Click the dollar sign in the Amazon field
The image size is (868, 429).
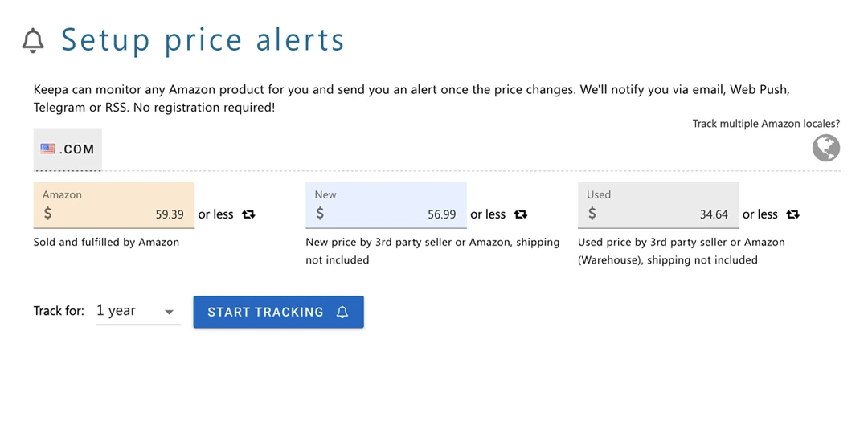48,214
